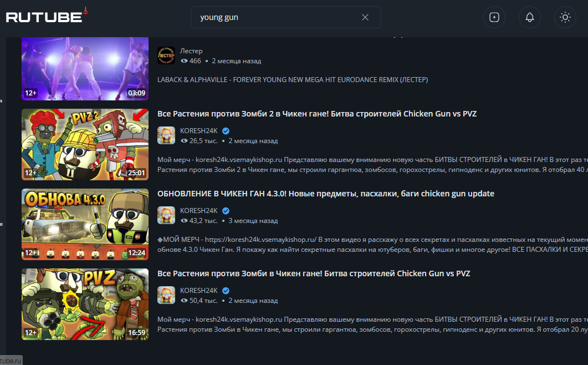Click eye views icon next to 466
This screenshot has height=365, width=588.
click(x=184, y=61)
